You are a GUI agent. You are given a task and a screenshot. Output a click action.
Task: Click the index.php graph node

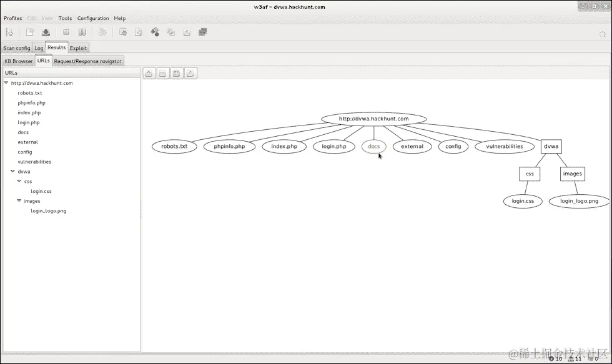[284, 146]
